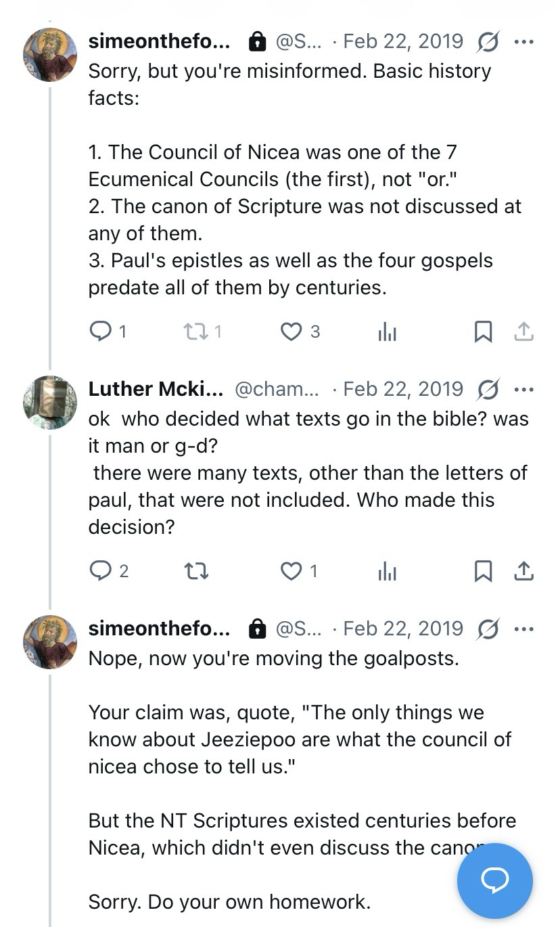Open simeonthefo's profile from top tweet name

pyautogui.click(x=159, y=42)
